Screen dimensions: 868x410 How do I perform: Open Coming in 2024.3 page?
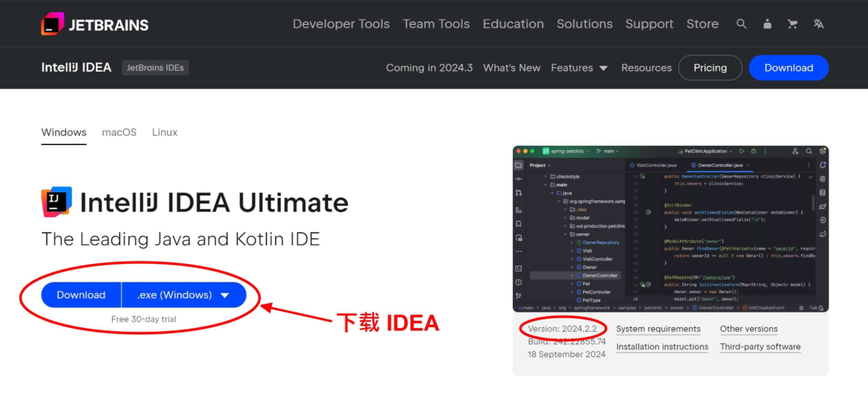click(429, 68)
